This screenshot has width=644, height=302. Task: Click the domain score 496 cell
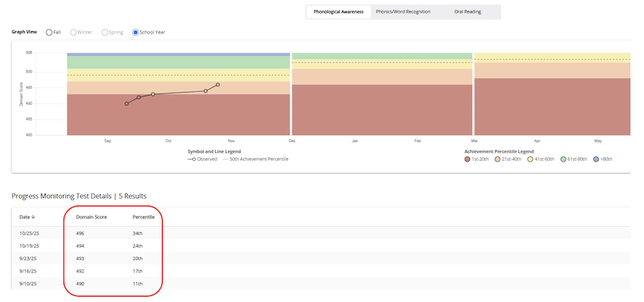coord(80,233)
